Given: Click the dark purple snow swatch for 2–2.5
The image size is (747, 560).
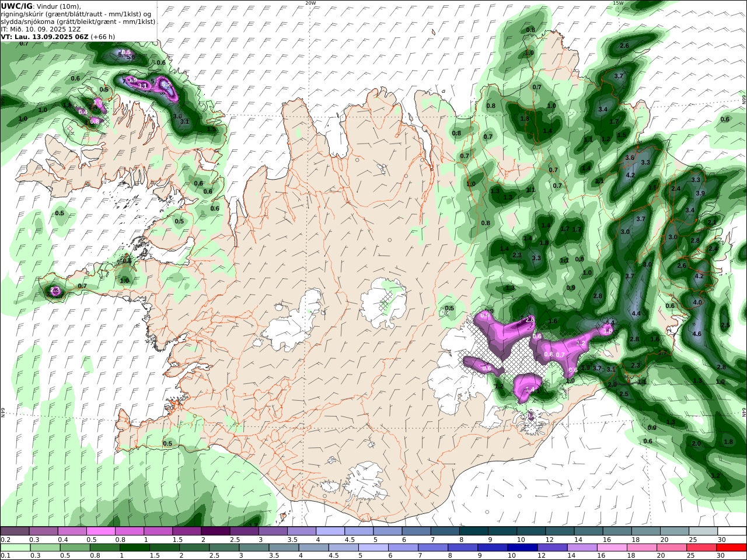Looking at the screenshot, I should click(215, 531).
